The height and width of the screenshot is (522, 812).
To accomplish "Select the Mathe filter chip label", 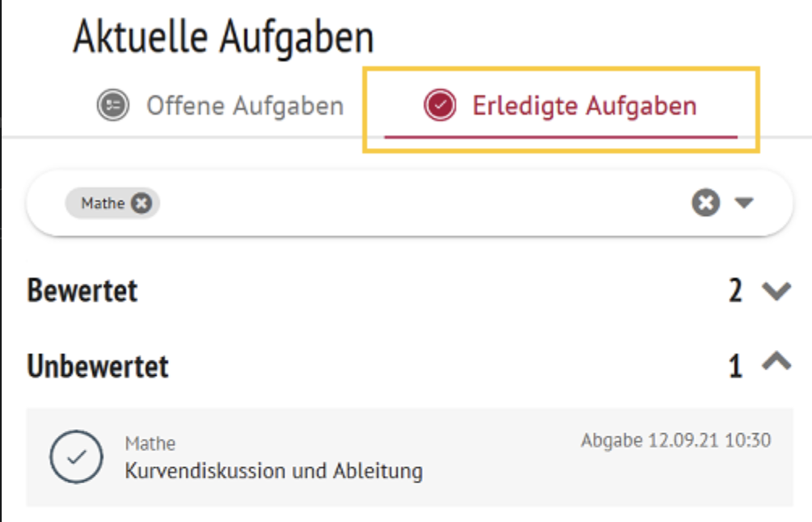I will tap(103, 204).
